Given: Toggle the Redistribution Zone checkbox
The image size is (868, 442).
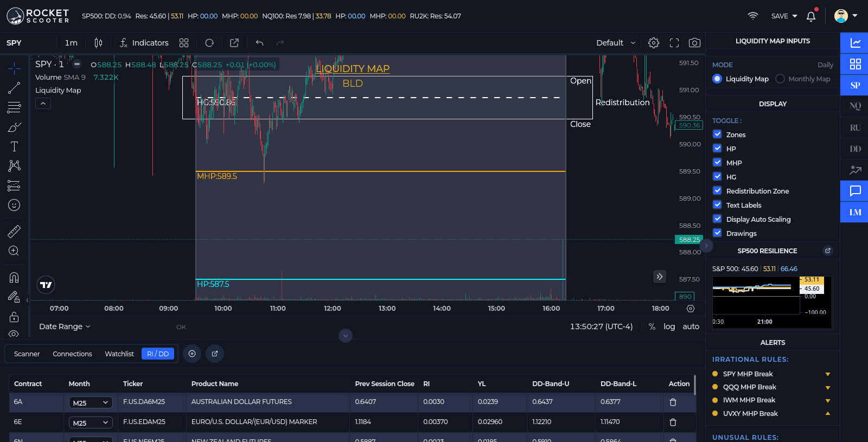Looking at the screenshot, I should coord(717,190).
